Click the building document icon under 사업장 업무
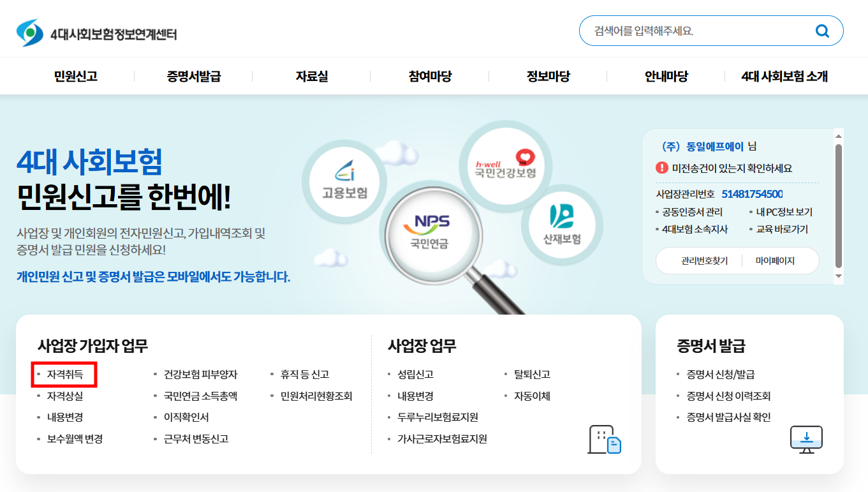 [x=605, y=440]
